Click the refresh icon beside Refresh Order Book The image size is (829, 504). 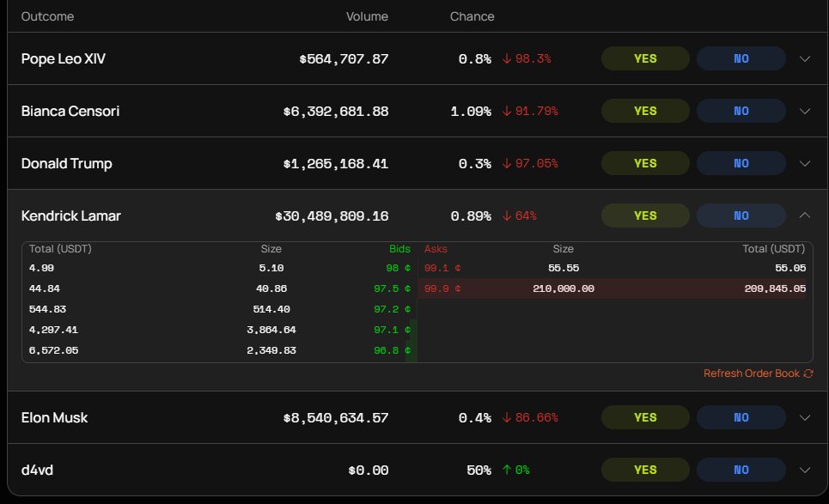pyautogui.click(x=808, y=373)
